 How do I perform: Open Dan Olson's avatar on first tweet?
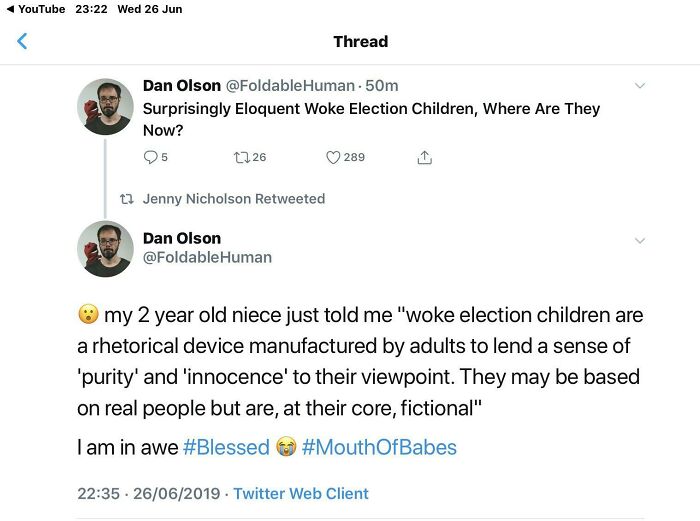click(x=105, y=106)
